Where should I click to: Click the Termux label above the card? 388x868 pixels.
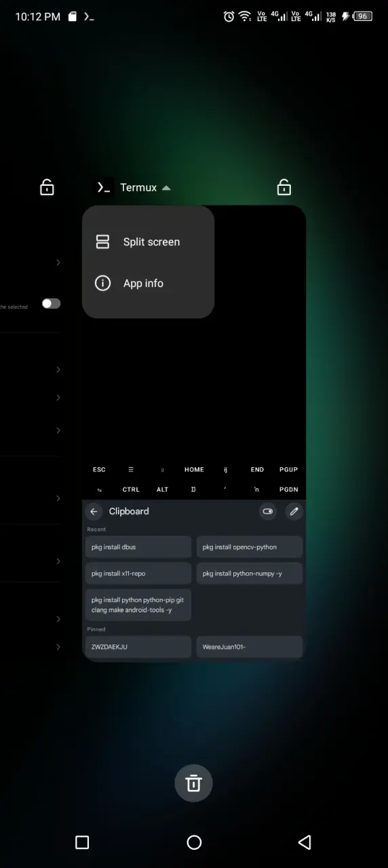[x=138, y=188]
